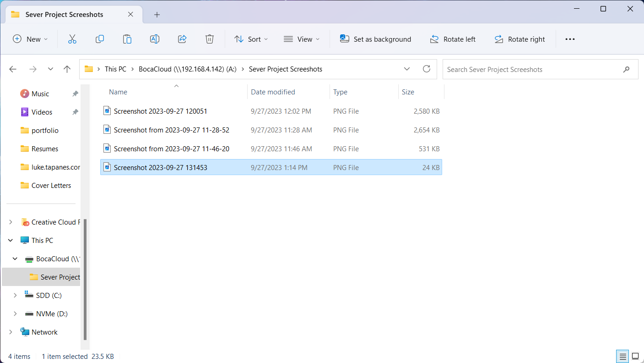This screenshot has height=363, width=644.
Task: Click Set as background button
Action: (375, 39)
